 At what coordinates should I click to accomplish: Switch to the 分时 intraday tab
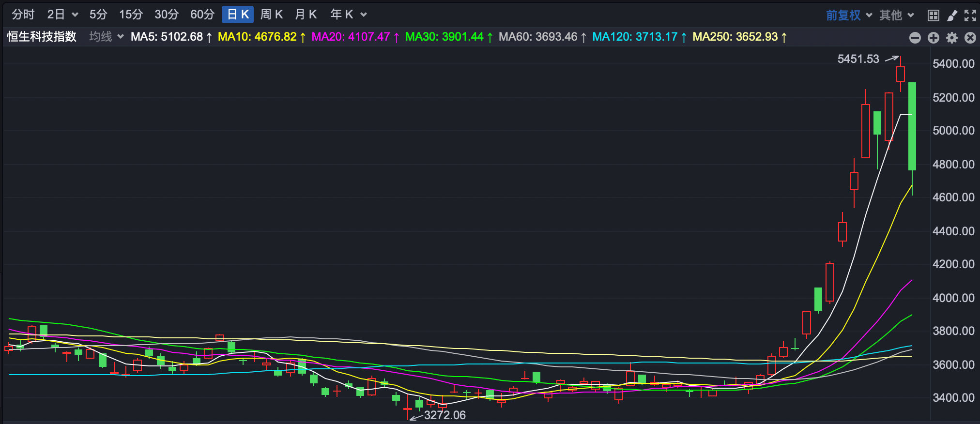pyautogui.click(x=23, y=15)
